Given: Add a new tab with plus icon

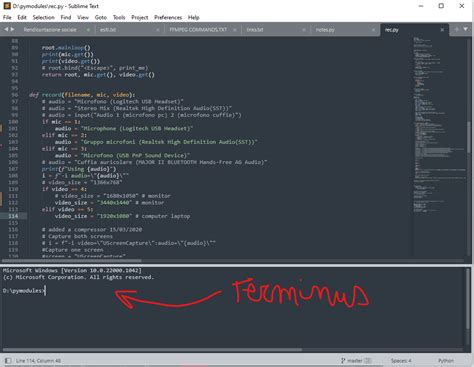Looking at the screenshot, I should pos(457,29).
